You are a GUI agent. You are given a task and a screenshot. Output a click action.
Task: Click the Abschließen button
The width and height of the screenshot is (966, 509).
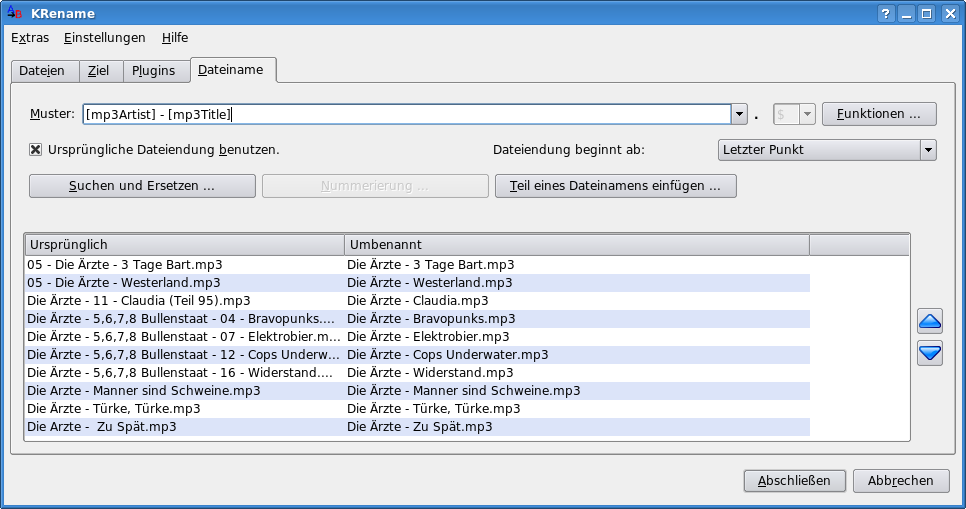[x=794, y=481]
